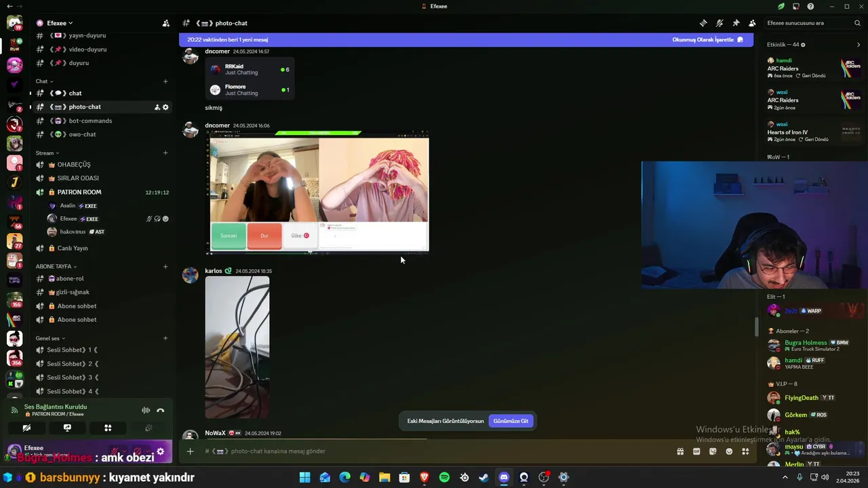Select the duyuru channel
Viewport: 868px width, 488px height.
pyautogui.click(x=79, y=63)
